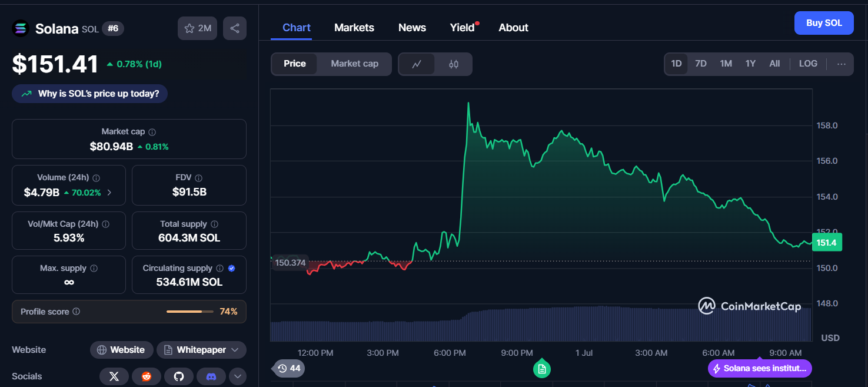Image resolution: width=868 pixels, height=387 pixels.
Task: Click the Buy SOL button
Action: [x=824, y=23]
